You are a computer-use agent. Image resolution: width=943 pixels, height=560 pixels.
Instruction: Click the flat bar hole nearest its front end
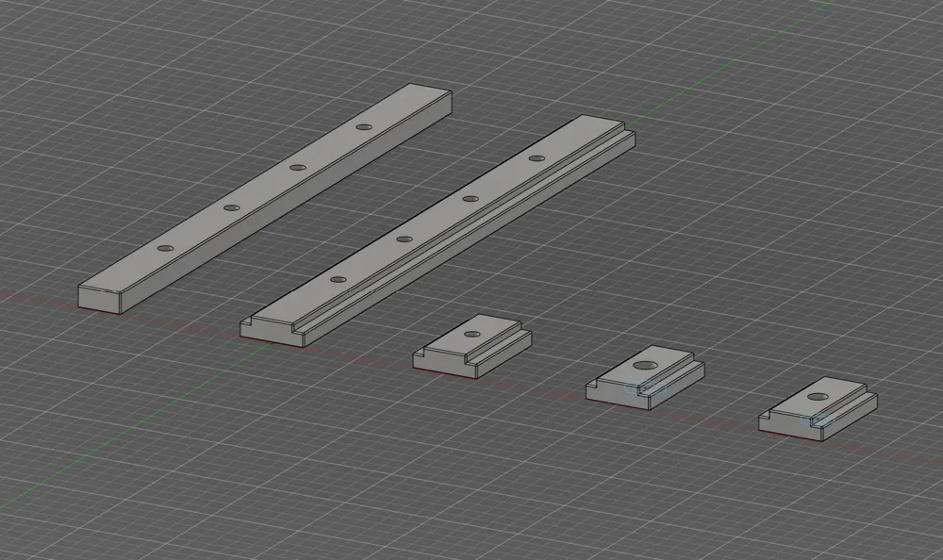[x=165, y=248]
